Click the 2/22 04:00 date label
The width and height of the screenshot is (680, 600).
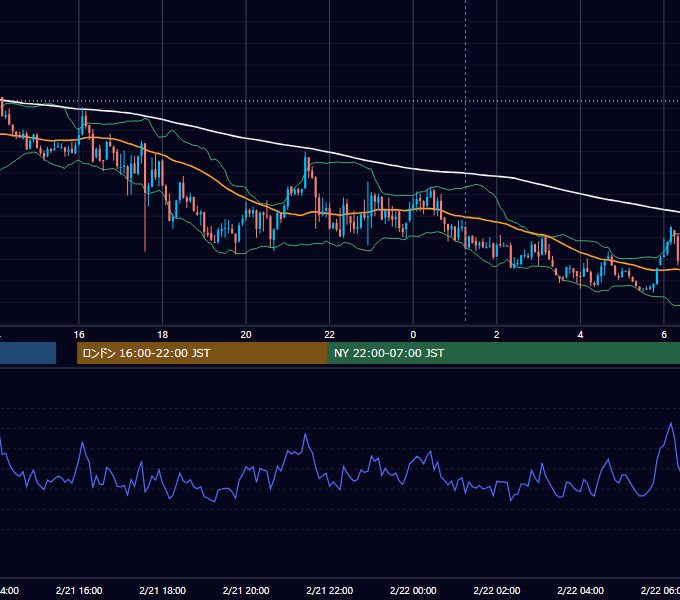(x=580, y=590)
